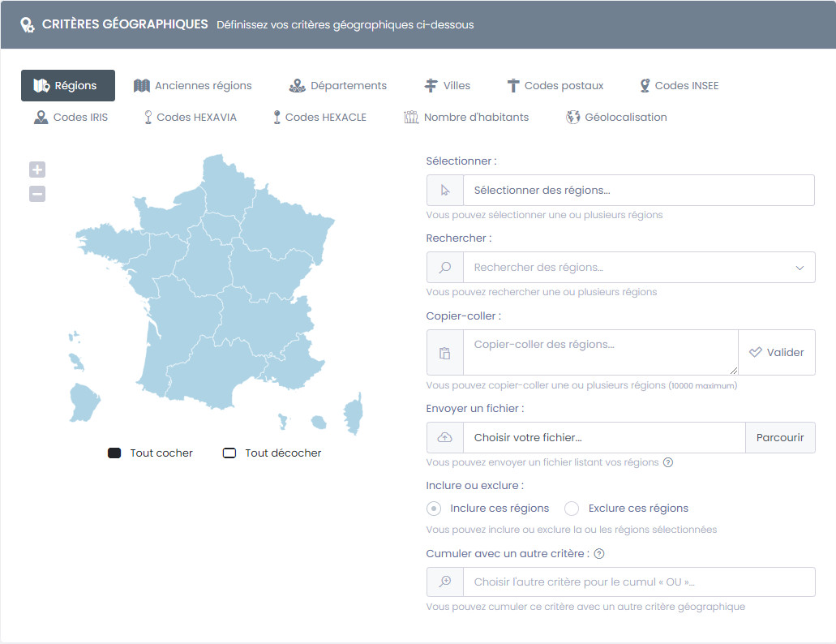Image resolution: width=836 pixels, height=644 pixels.
Task: Zoom out on the France map
Action: click(x=37, y=194)
